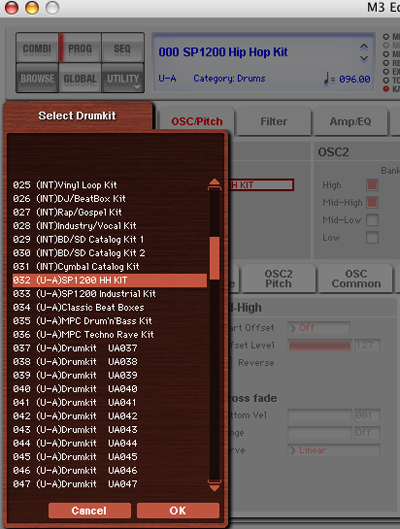
Task: Switch to the Filter tab
Action: click(274, 121)
